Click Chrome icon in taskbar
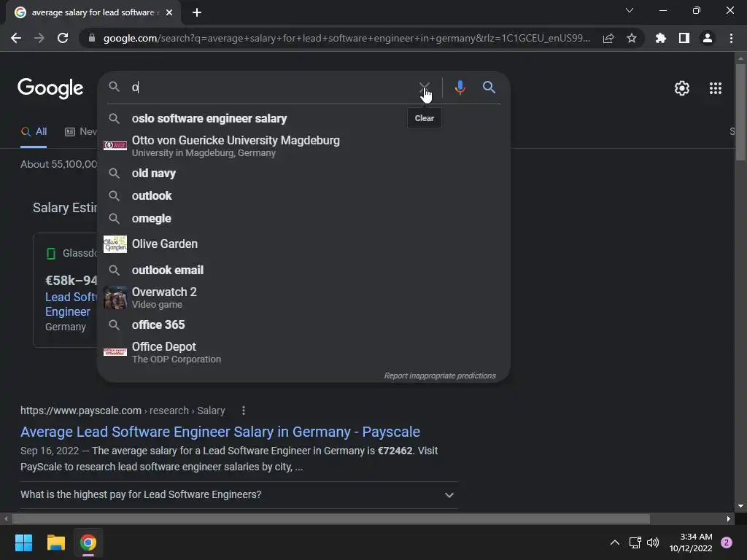The width and height of the screenshot is (747, 560). [88, 542]
